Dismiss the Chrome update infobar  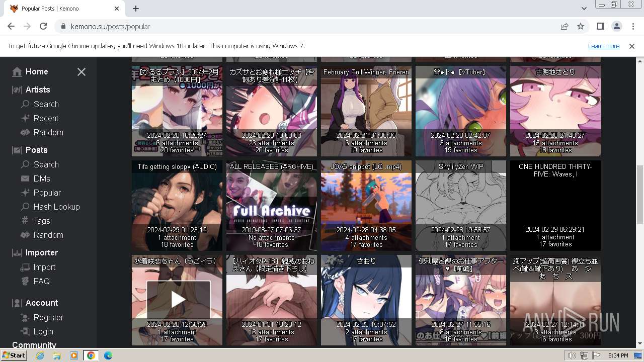(x=632, y=46)
